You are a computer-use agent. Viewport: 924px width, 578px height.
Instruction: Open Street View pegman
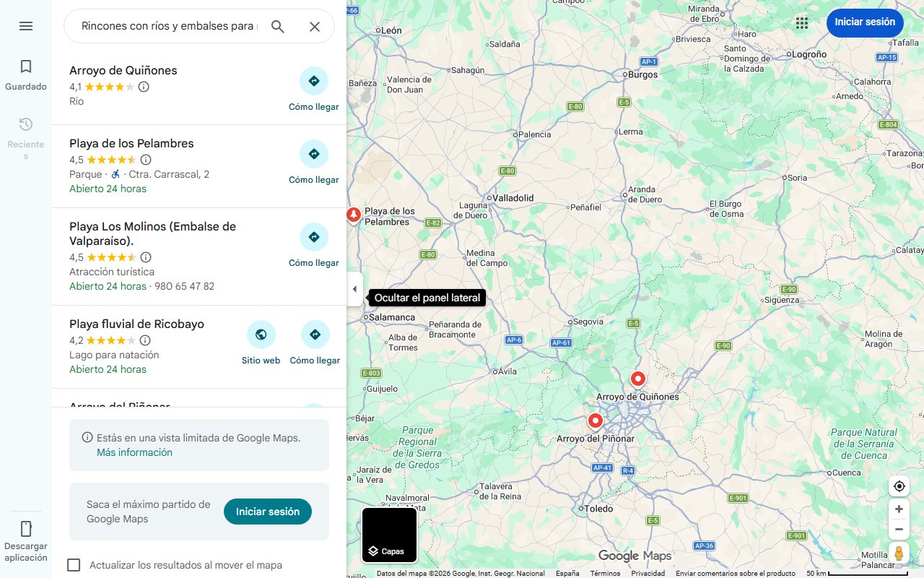pyautogui.click(x=899, y=553)
